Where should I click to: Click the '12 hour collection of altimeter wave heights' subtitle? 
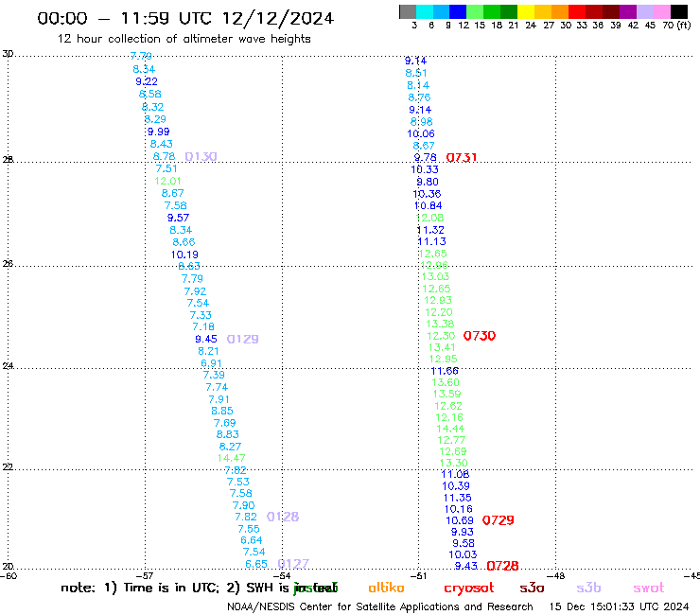pos(184,39)
